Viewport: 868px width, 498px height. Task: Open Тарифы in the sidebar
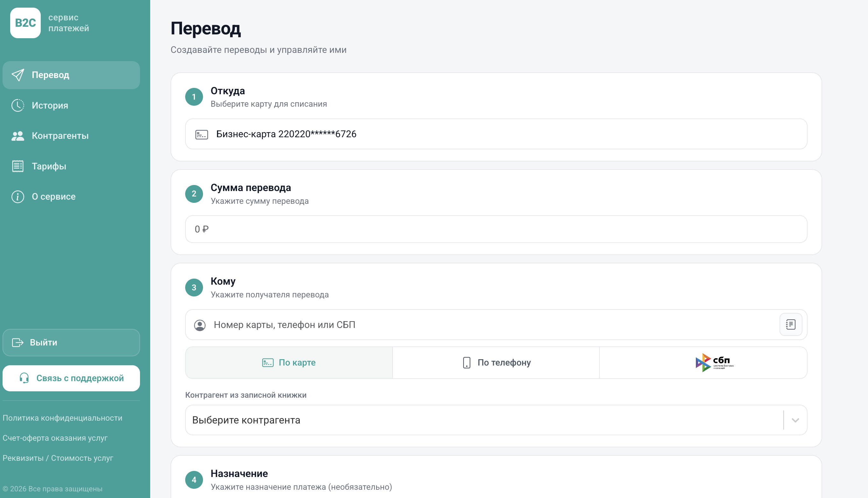(71, 166)
